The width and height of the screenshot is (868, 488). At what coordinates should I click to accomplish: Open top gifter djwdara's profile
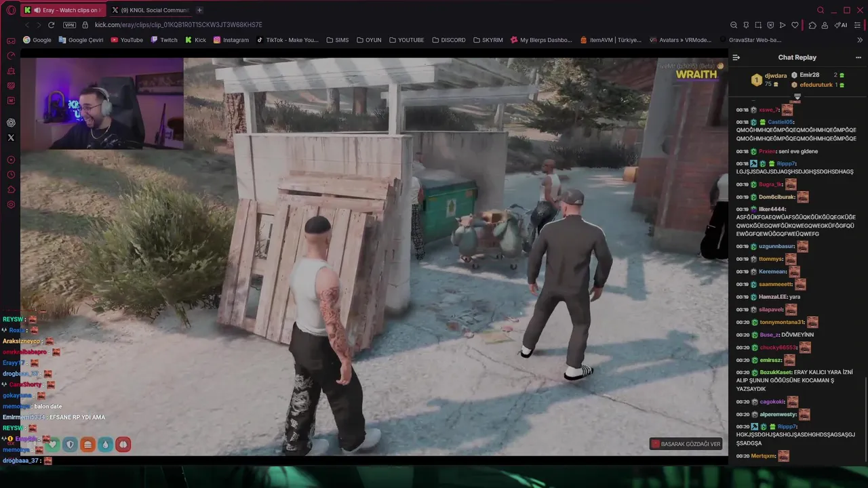pyautogui.click(x=776, y=76)
